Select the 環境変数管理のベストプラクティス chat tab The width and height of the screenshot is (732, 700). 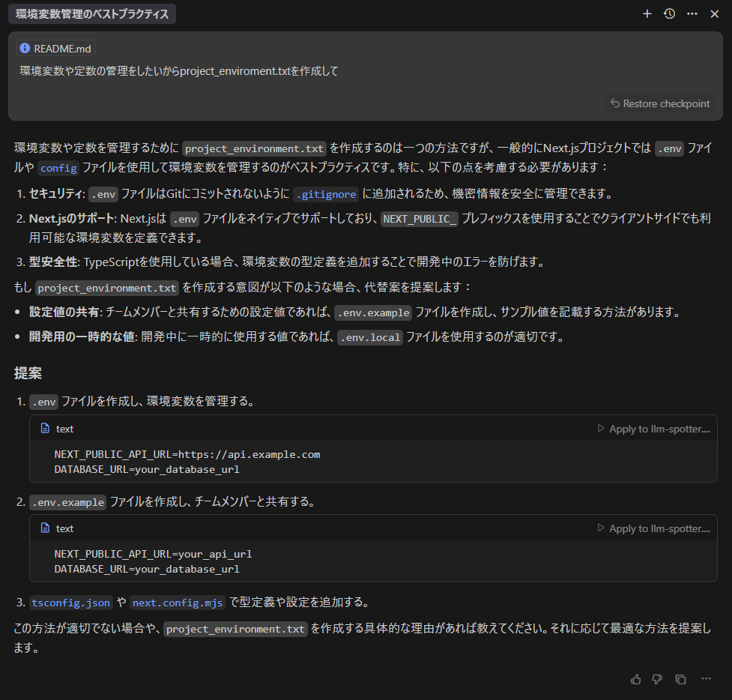tap(91, 13)
